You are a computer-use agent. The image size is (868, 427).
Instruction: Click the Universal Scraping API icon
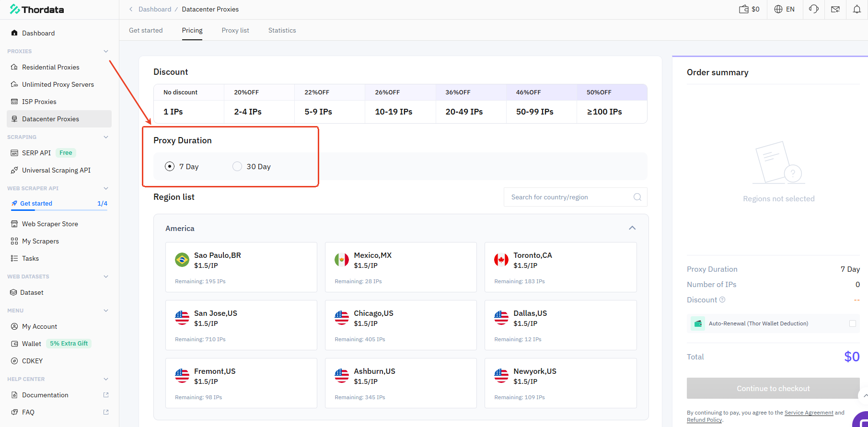pos(14,170)
